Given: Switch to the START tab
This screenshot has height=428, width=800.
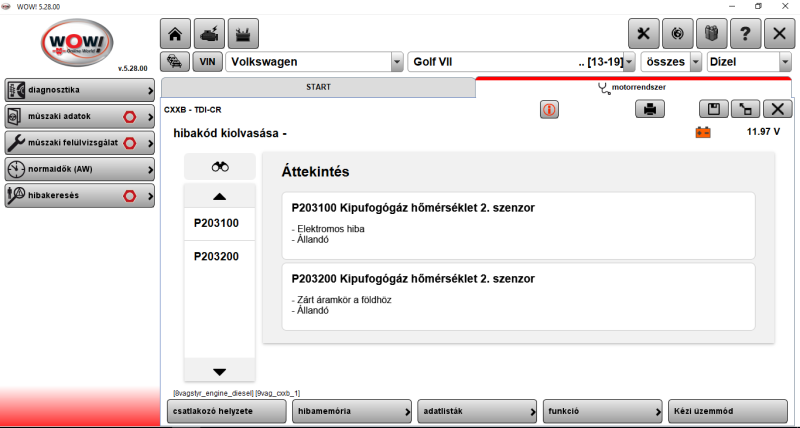Looking at the screenshot, I should [x=318, y=87].
